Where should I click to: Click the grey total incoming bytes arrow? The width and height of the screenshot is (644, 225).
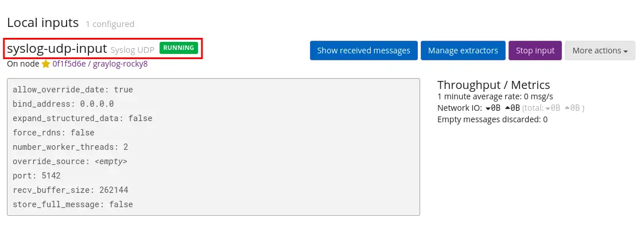[548, 108]
